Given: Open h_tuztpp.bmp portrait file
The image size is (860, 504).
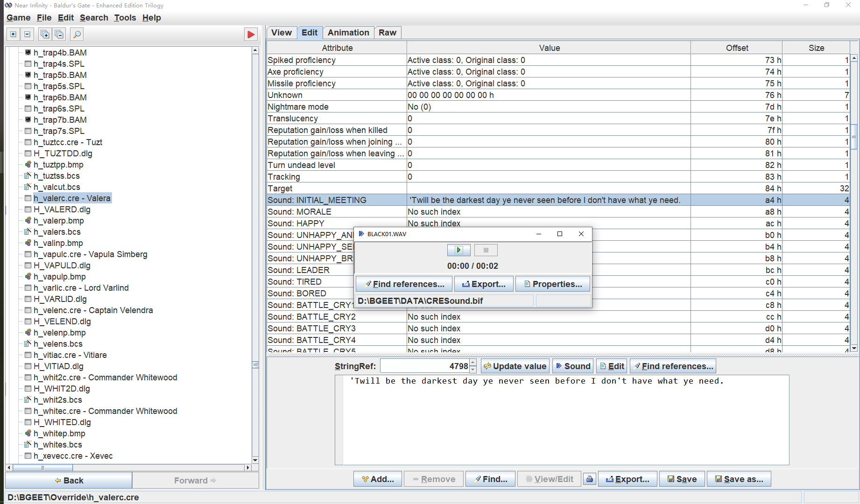Looking at the screenshot, I should pos(58,165).
